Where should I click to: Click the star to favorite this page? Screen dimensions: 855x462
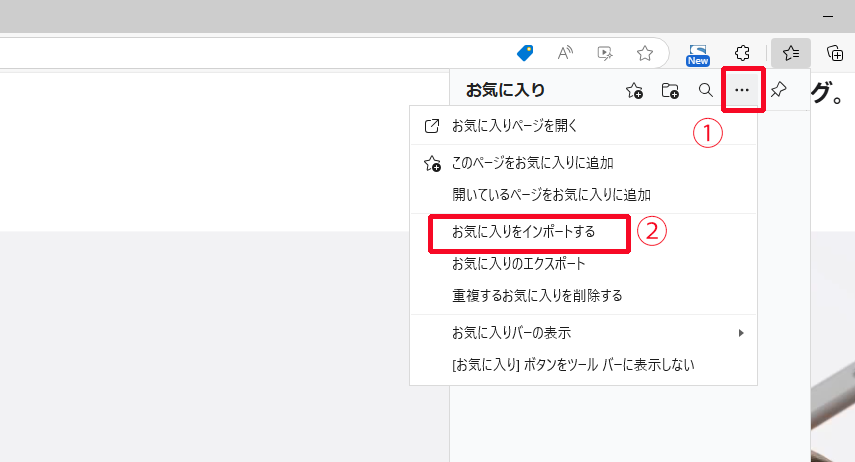645,53
